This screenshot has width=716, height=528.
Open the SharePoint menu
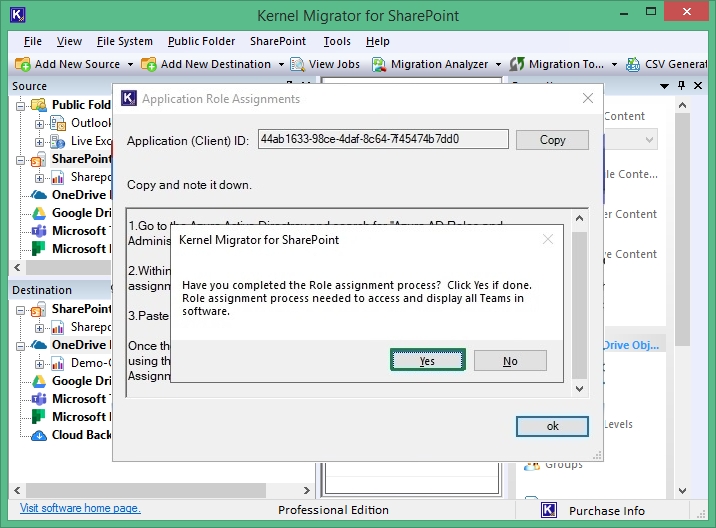tap(278, 42)
